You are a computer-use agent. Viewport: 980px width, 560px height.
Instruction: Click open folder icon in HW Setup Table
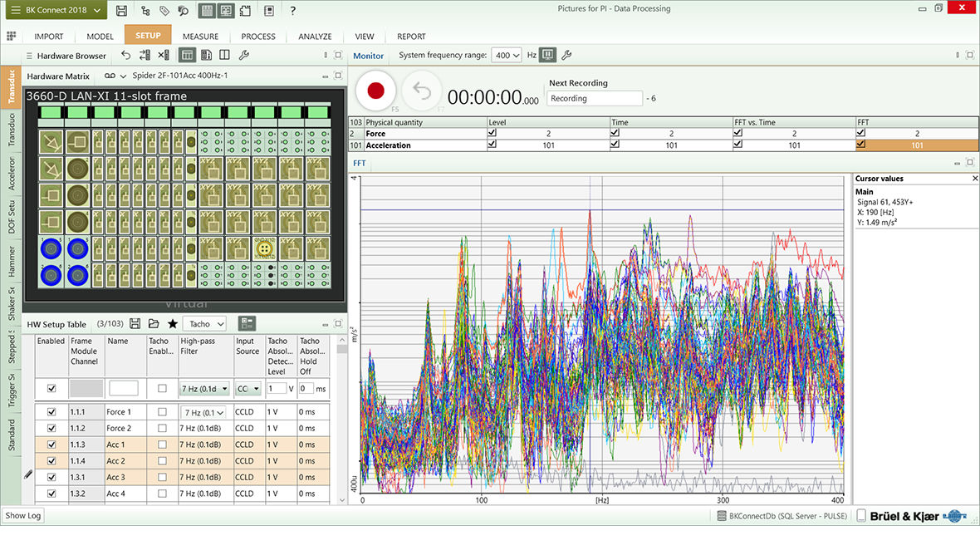click(154, 324)
